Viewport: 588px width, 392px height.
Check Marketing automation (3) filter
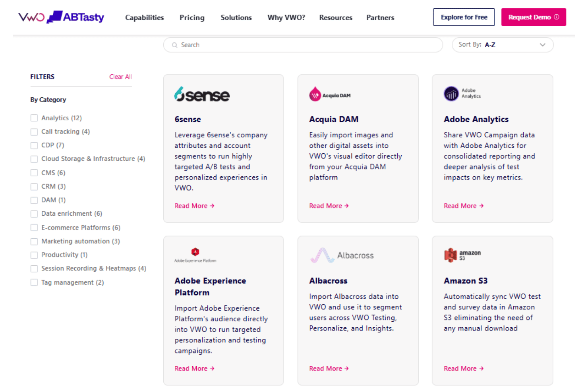pyautogui.click(x=34, y=241)
